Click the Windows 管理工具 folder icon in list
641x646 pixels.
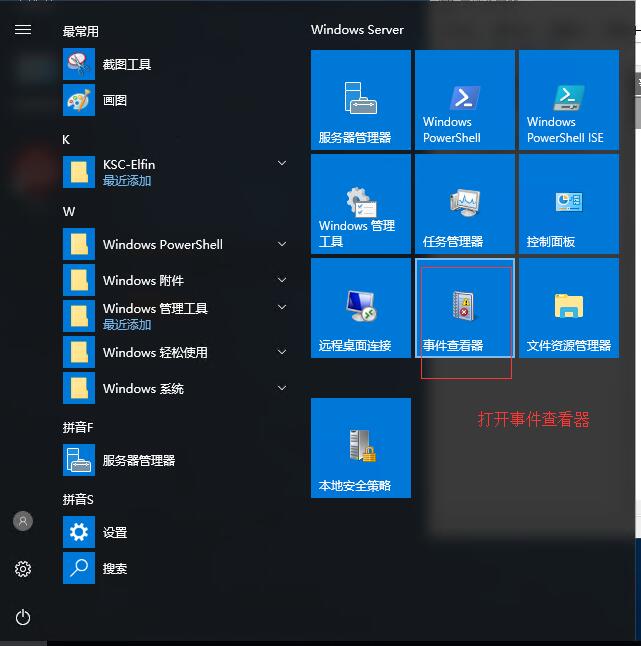[79, 316]
